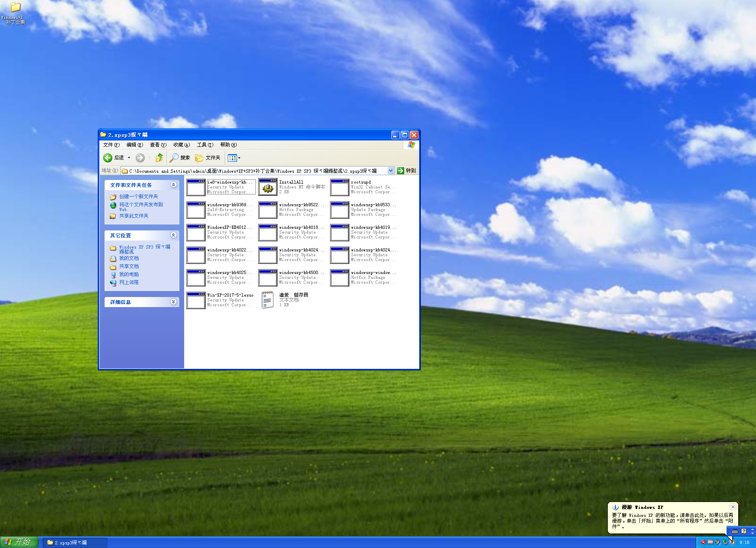
Task: Click 共享此文件夹 link
Action: (134, 216)
